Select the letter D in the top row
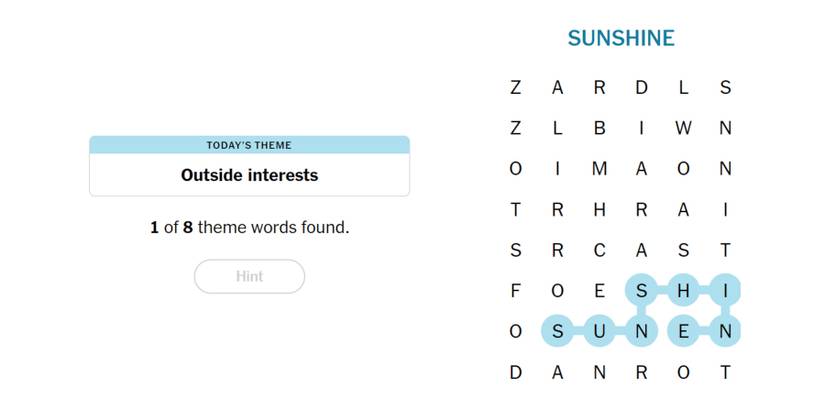The width and height of the screenshot is (825, 413). 641,88
